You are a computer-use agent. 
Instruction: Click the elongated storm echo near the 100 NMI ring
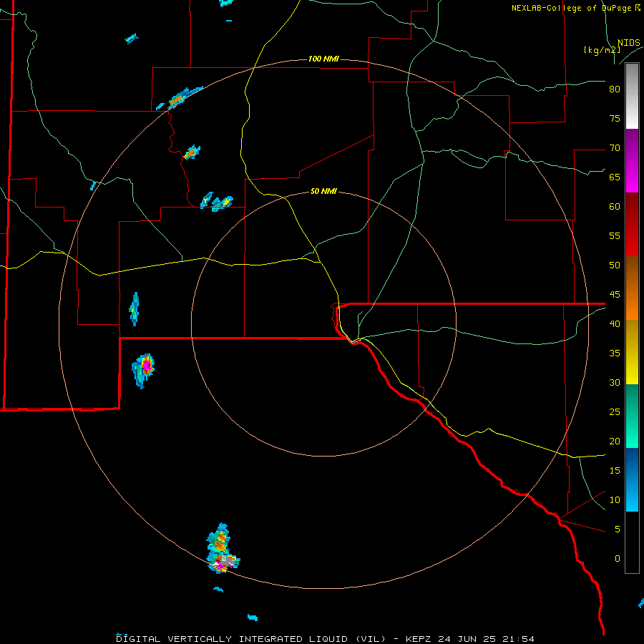181,98
